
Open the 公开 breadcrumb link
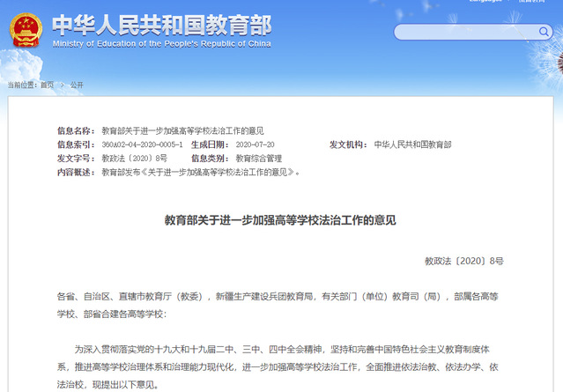(x=77, y=85)
